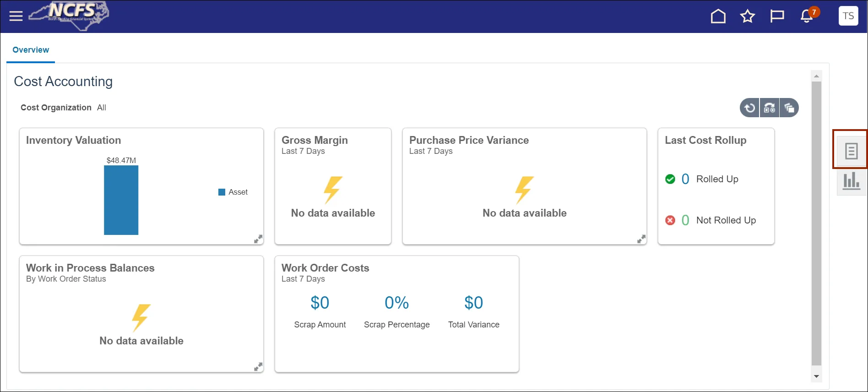The width and height of the screenshot is (868, 392).
Task: Open the TS user profile menu
Action: click(848, 16)
